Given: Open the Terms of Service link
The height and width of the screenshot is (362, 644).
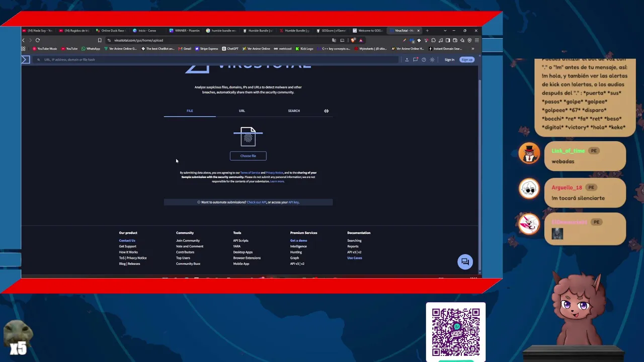Looking at the screenshot, I should click(x=250, y=173).
